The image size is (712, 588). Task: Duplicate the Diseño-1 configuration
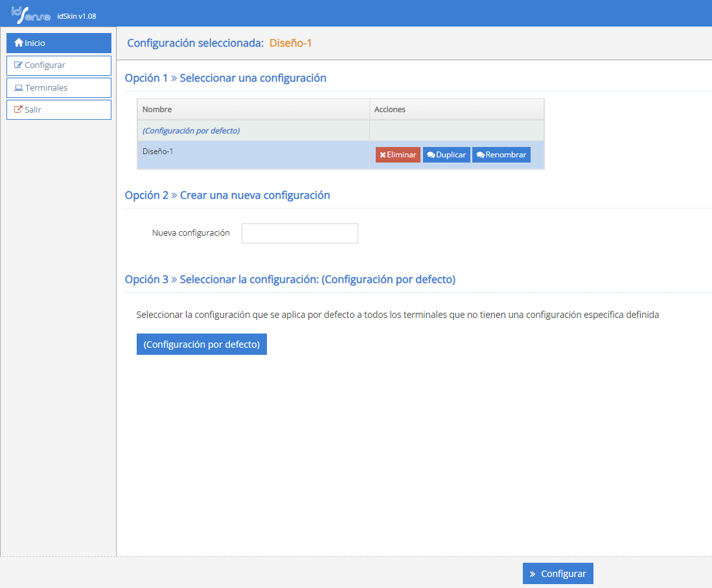pos(446,155)
